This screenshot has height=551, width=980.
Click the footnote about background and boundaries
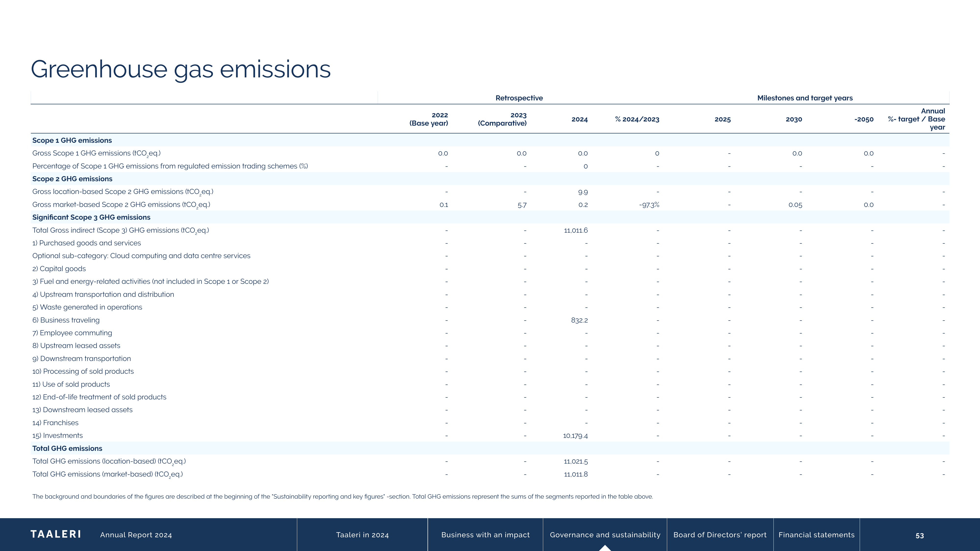point(343,497)
